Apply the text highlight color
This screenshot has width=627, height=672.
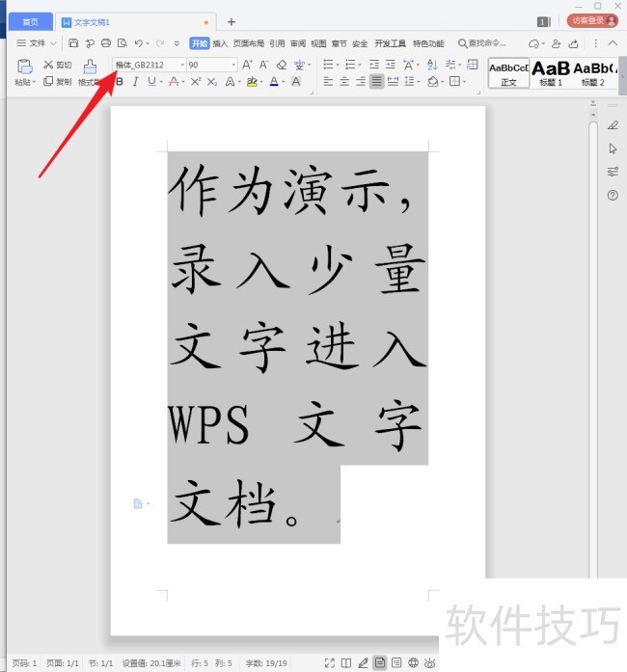(x=252, y=81)
